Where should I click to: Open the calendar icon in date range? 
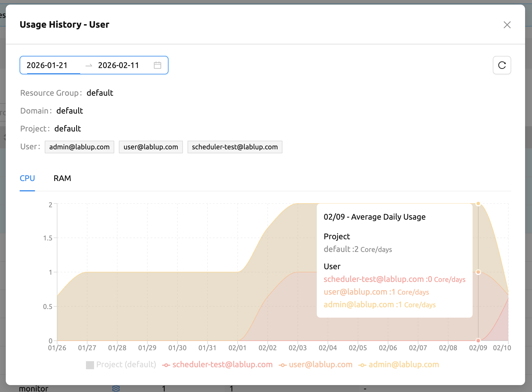158,65
